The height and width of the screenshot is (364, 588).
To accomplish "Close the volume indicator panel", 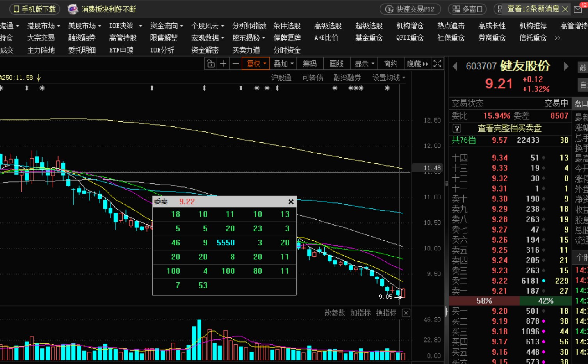I will pos(406,313).
